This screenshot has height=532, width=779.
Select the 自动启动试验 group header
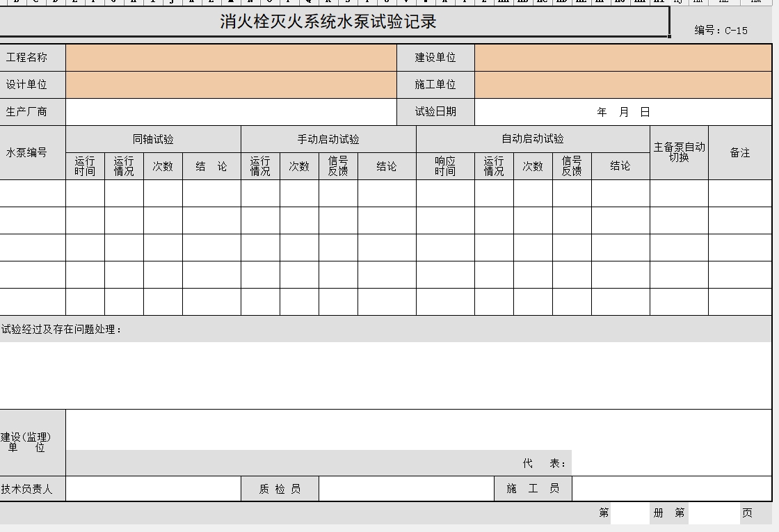point(533,139)
